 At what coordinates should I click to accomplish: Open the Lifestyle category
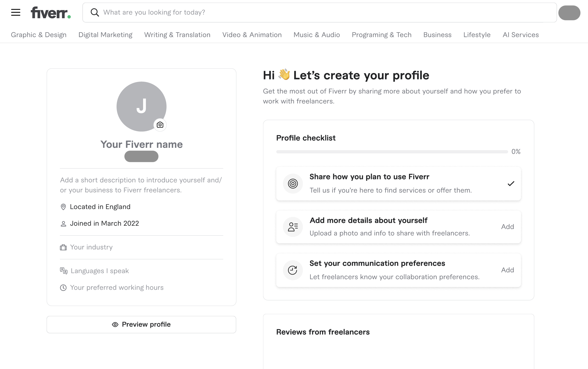tap(477, 35)
